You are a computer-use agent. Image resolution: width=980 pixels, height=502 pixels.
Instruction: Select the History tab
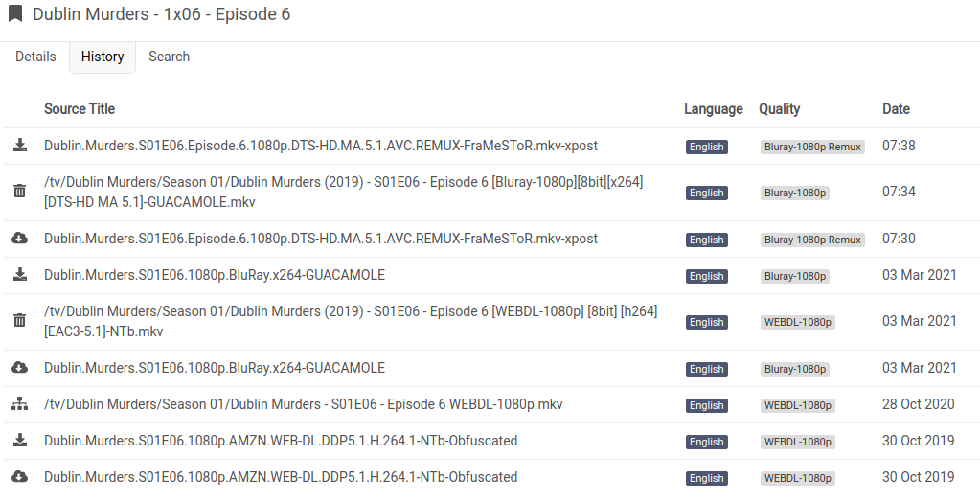click(x=103, y=57)
